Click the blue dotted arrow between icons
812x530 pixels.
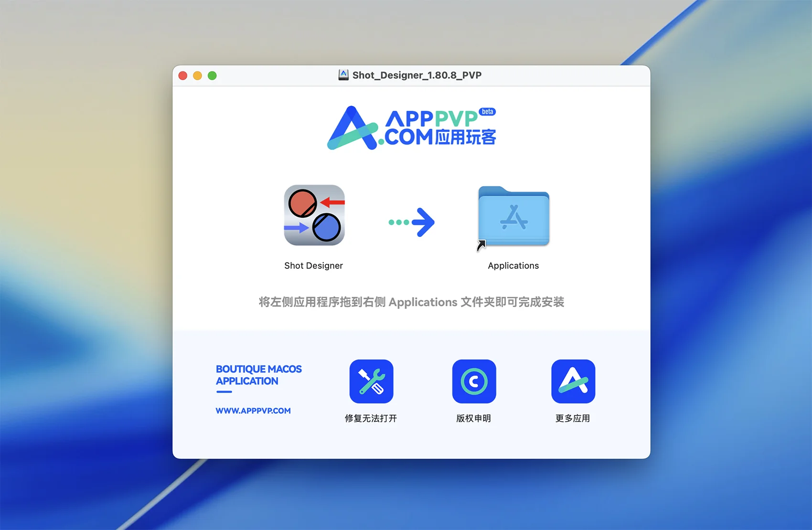point(412,222)
